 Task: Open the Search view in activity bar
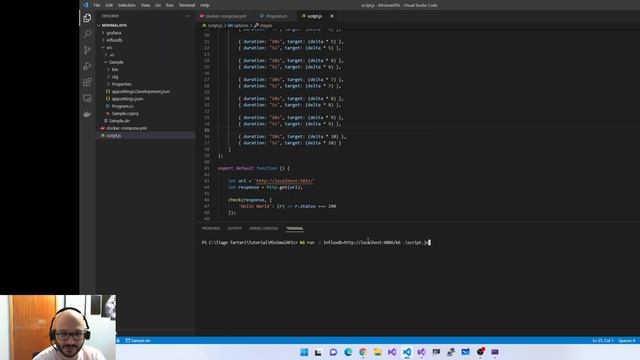click(87, 33)
